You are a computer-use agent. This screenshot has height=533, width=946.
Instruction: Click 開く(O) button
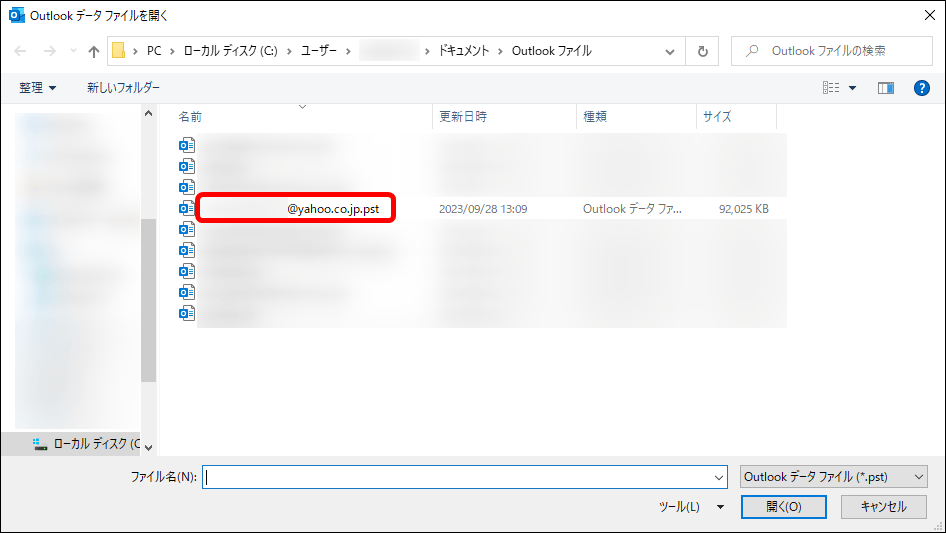click(784, 507)
